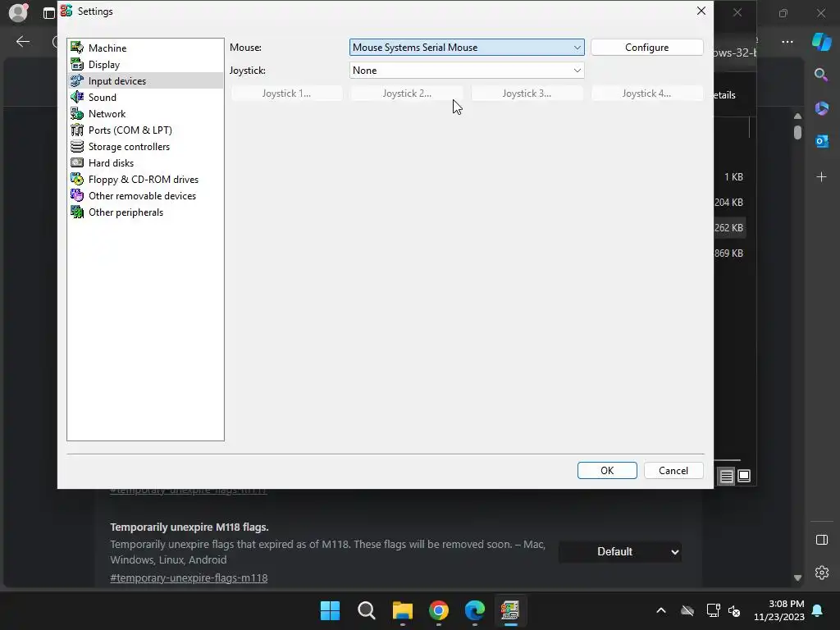Viewport: 840px width, 630px height.
Task: Select Display in the settings list
Action: coord(104,64)
